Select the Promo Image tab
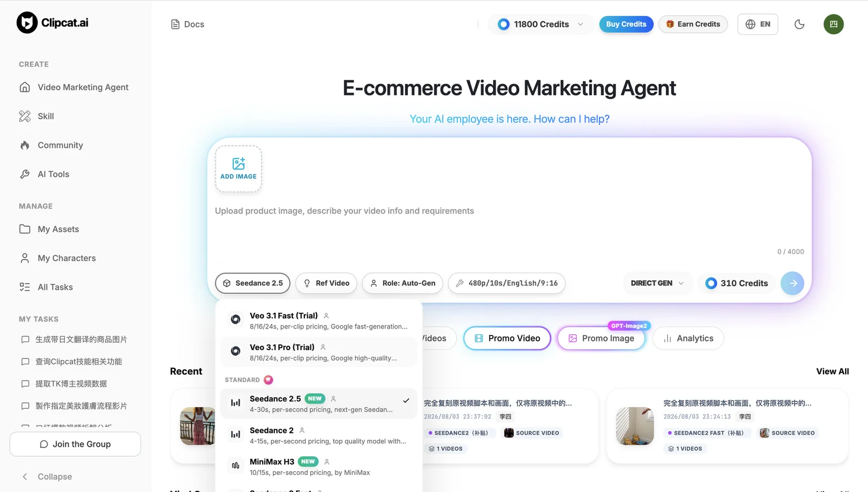This screenshot has height=492, width=868. point(601,338)
